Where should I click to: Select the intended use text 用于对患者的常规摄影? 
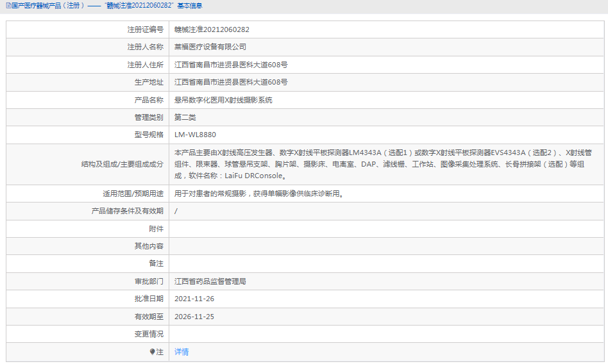point(210,194)
